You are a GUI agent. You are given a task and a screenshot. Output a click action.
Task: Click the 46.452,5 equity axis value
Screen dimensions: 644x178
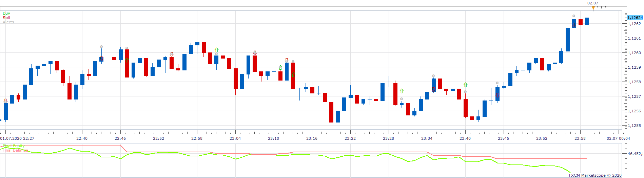[x=635, y=154]
